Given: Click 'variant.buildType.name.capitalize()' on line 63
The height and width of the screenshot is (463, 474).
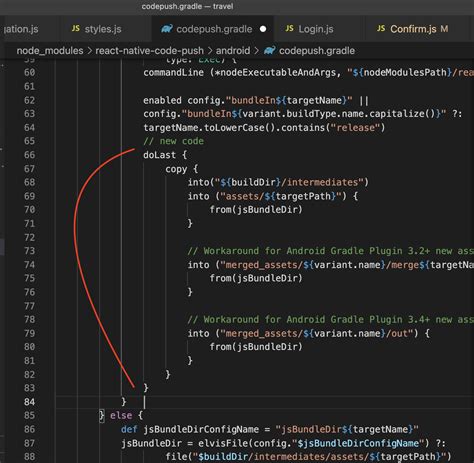Looking at the screenshot, I should tap(339, 114).
